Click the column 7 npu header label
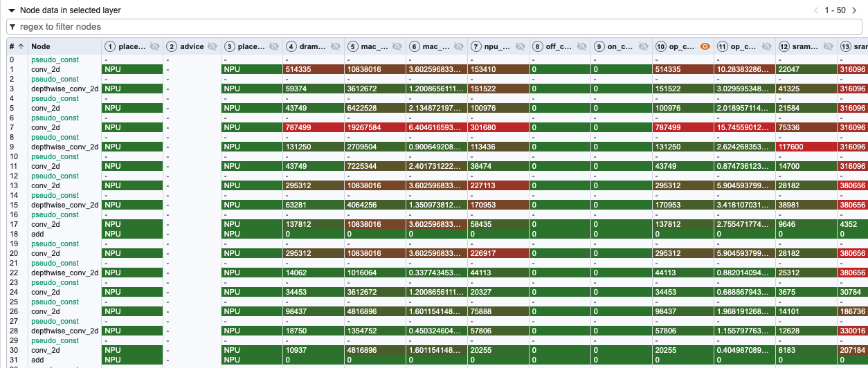868x368 pixels. (x=498, y=46)
